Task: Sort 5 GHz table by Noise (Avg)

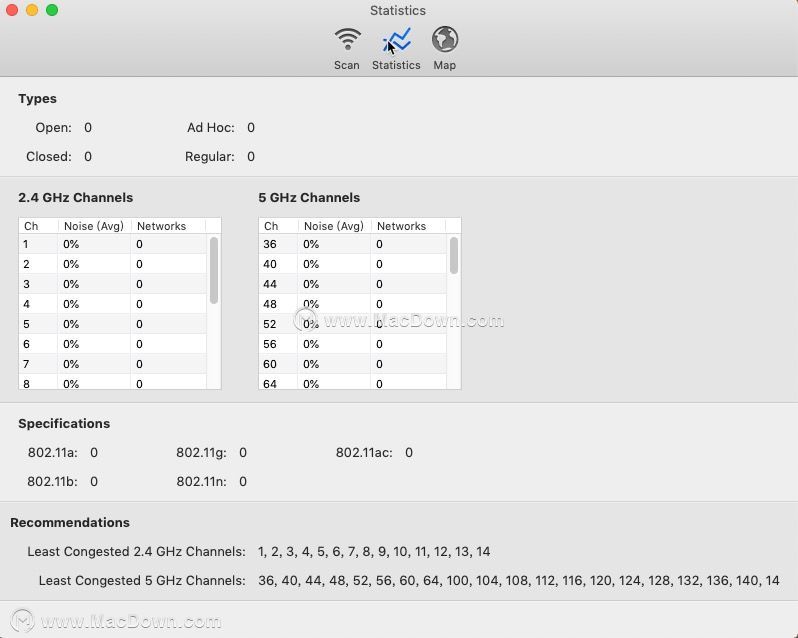Action: coord(334,226)
